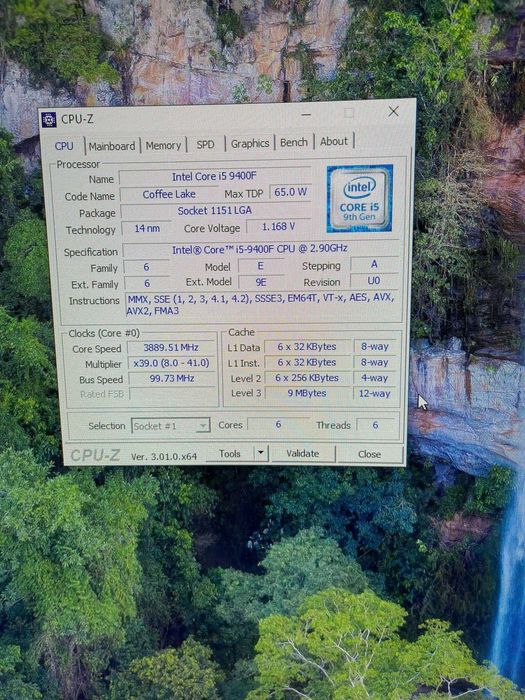Click the Specification i5-9400F CPU @ 2.90GHz field
This screenshot has height=700, width=525.
pos(260,249)
